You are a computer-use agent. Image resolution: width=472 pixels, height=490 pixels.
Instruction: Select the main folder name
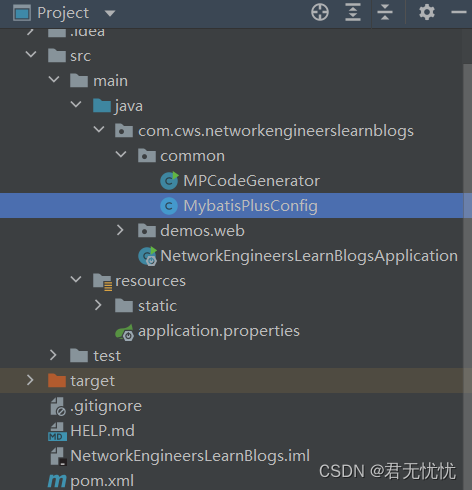pyautogui.click(x=110, y=81)
